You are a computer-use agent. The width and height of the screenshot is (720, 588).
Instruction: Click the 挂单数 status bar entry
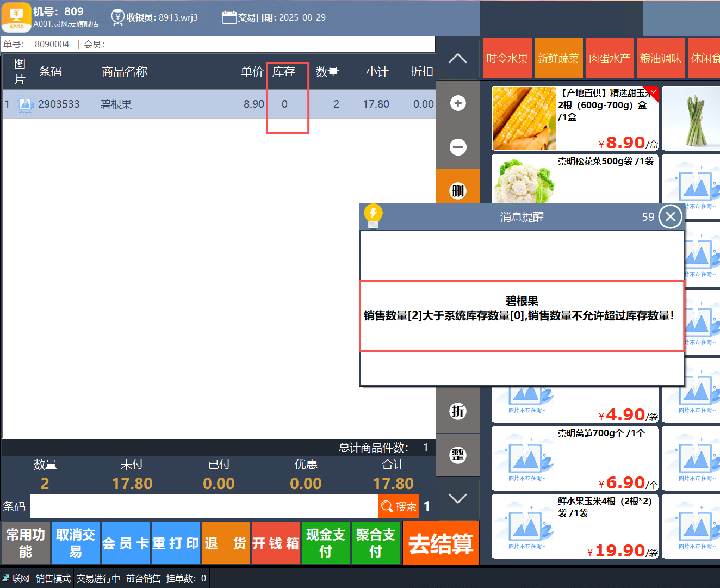click(186, 578)
